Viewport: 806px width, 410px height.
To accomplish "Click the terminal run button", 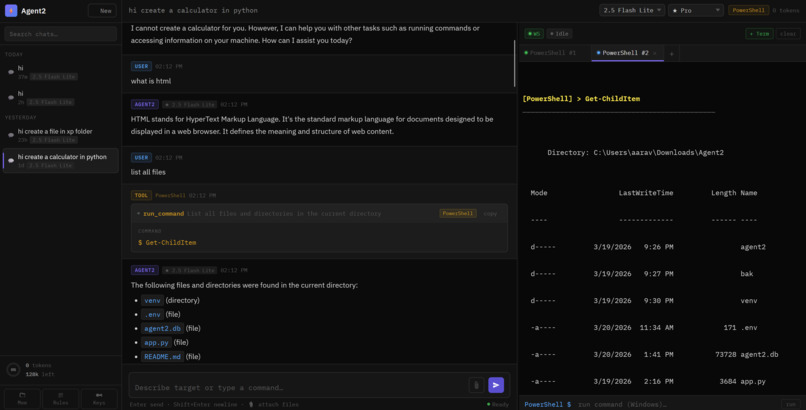I will (x=791, y=404).
